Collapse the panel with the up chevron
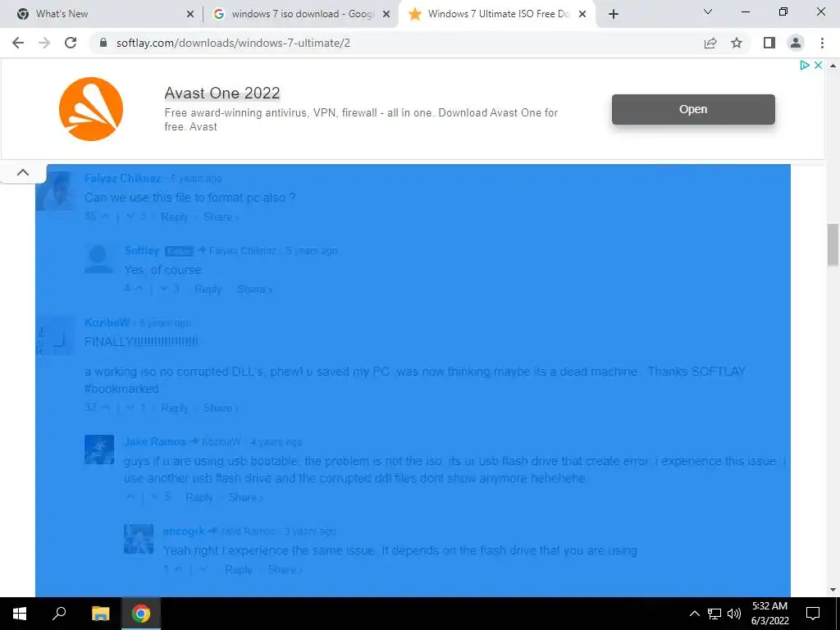Viewport: 840px width, 630px height. click(23, 172)
